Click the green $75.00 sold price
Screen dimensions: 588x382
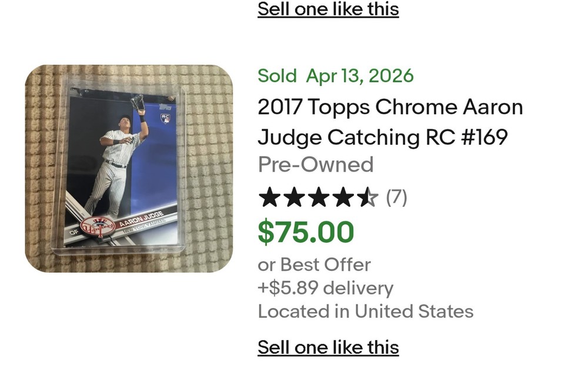click(306, 232)
